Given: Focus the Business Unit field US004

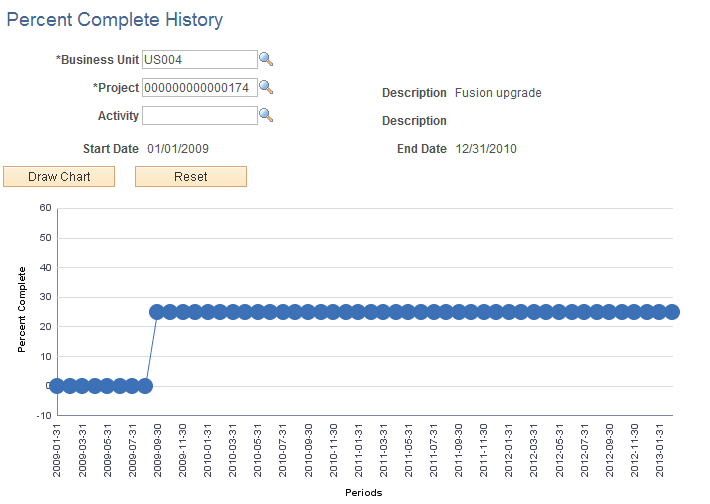Looking at the screenshot, I should pyautogui.click(x=200, y=60).
